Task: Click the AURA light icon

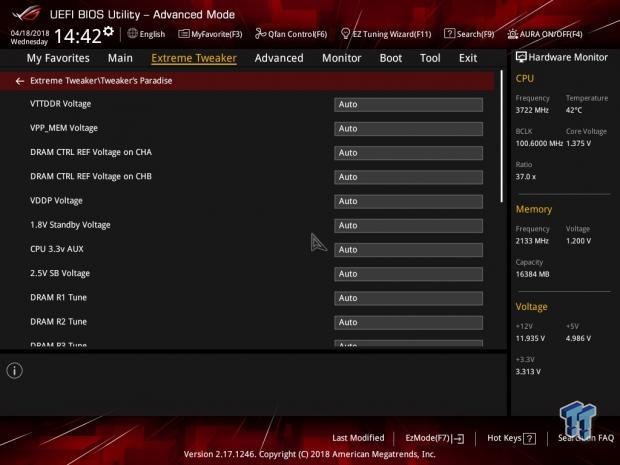Action: 512,34
